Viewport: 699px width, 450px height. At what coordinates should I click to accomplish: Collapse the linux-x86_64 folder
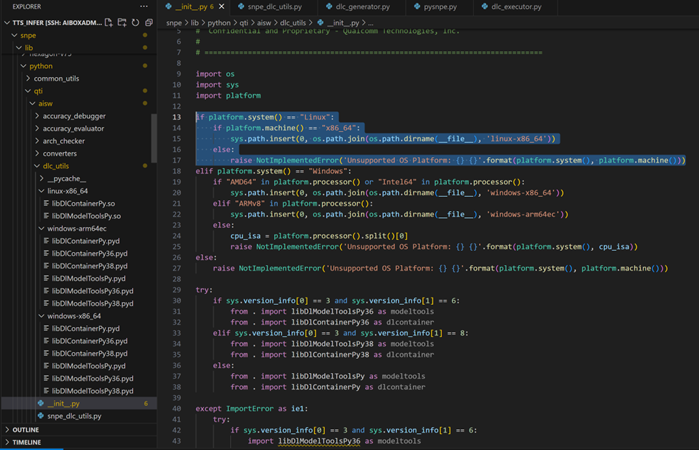tap(67, 190)
